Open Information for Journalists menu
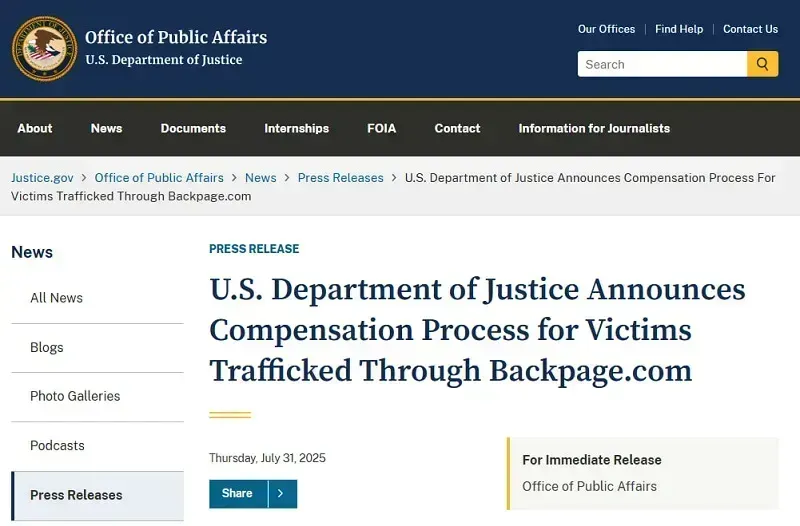The width and height of the screenshot is (800, 526). 594,128
